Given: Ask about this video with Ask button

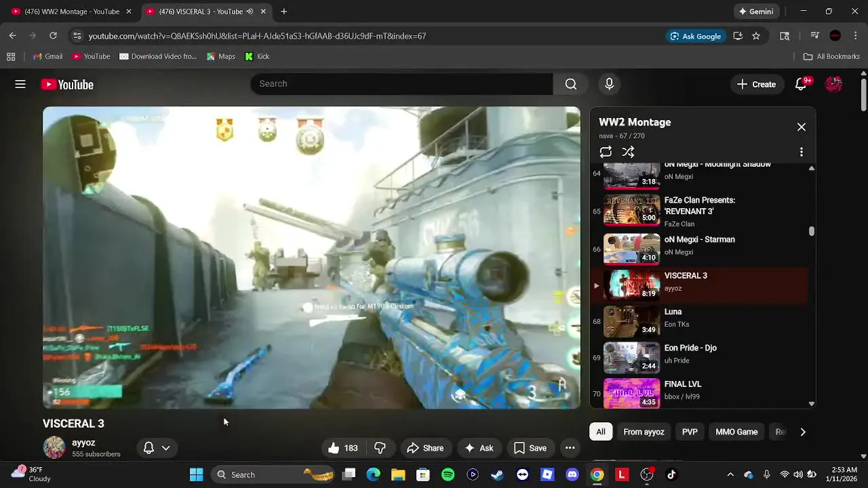Looking at the screenshot, I should [479, 448].
